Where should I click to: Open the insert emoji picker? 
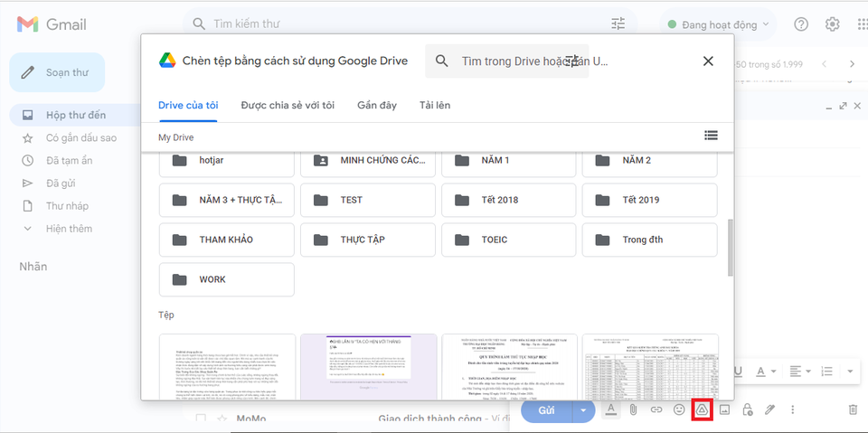pos(679,409)
